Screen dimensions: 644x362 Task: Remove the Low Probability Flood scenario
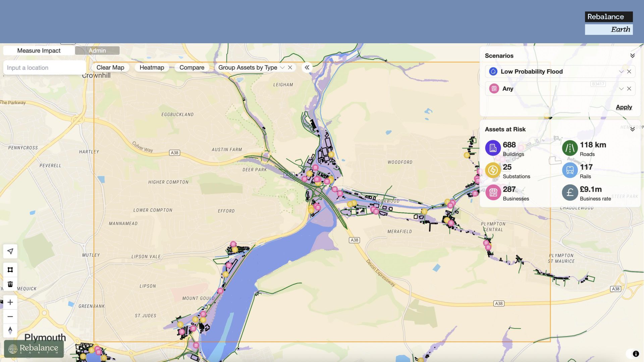629,71
